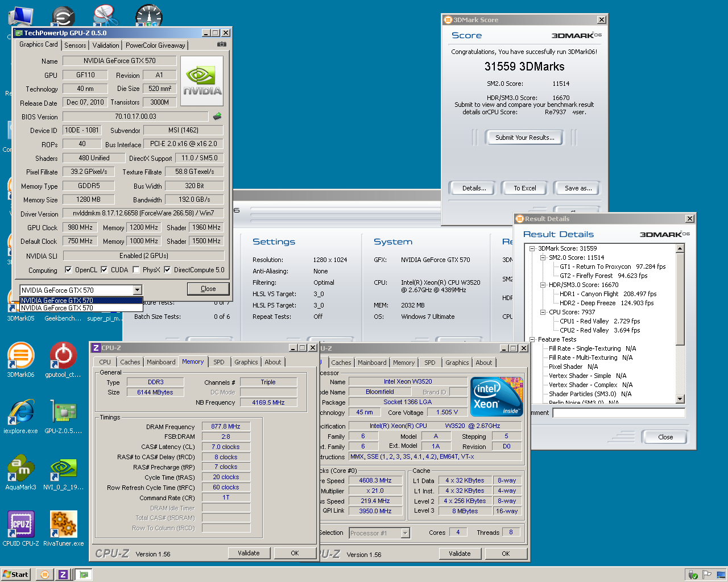The width and height of the screenshot is (728, 582).
Task: Click the NVIDIA logo in GPU-Z
Action: coord(202,82)
